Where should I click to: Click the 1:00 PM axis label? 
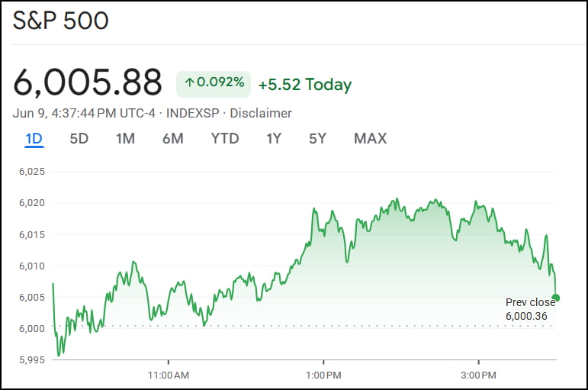pos(323,375)
